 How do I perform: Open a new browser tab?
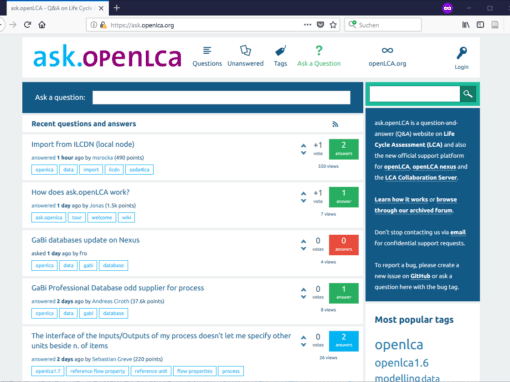click(x=117, y=8)
